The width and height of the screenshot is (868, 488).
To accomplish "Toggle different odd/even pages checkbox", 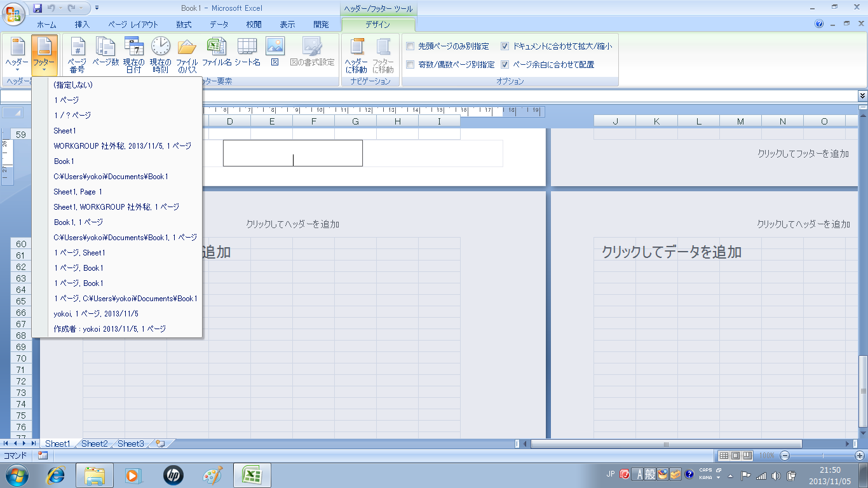I will tap(410, 64).
